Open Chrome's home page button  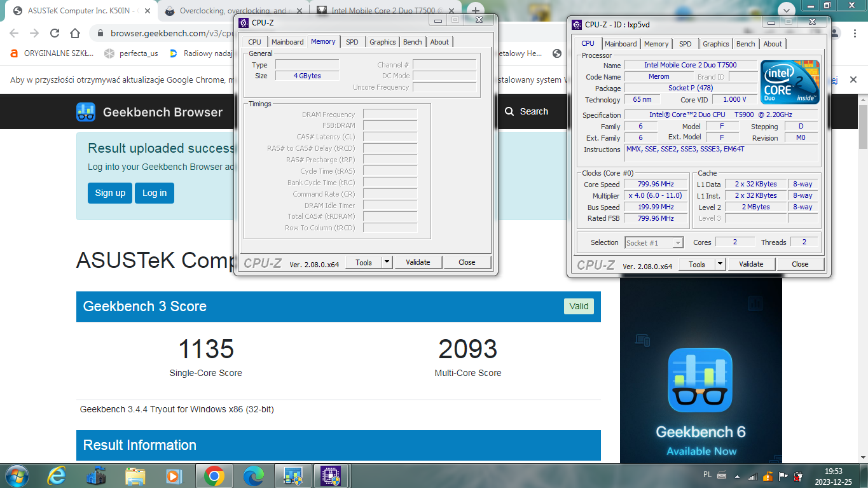tap(75, 33)
